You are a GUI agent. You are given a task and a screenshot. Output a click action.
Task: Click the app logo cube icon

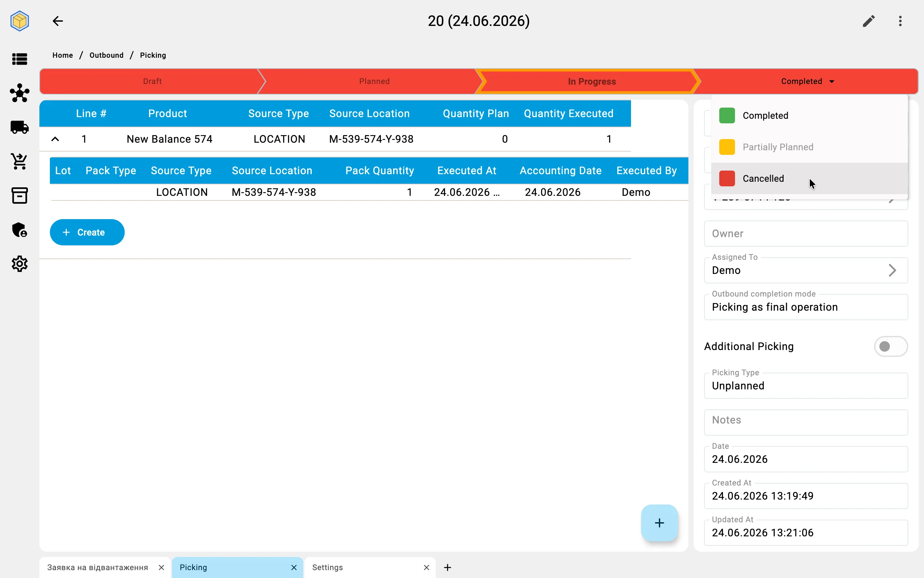19,21
